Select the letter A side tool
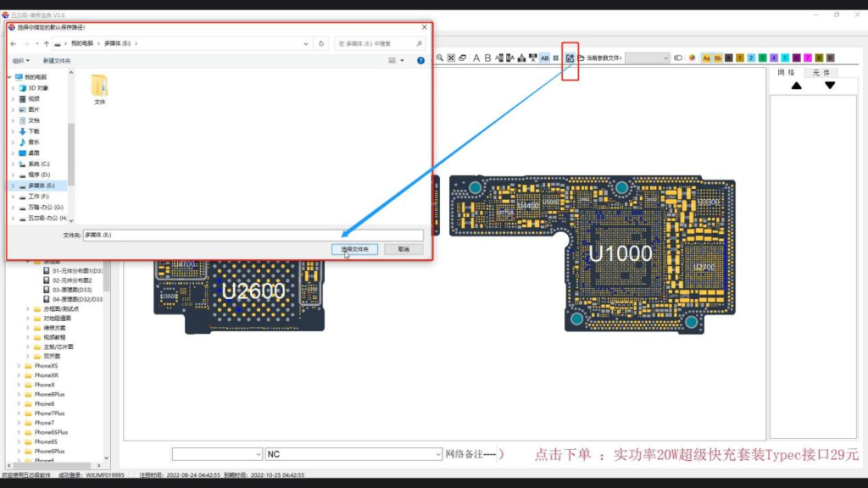This screenshot has height=488, width=868. point(476,58)
